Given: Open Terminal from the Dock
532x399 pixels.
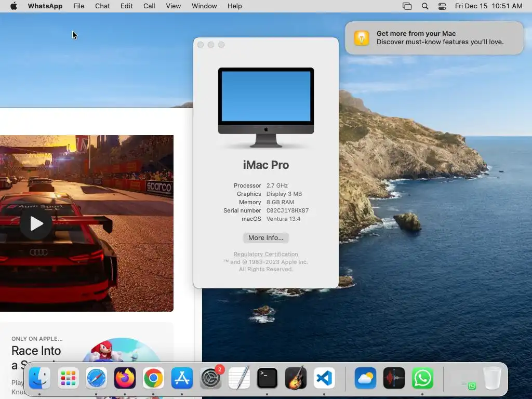Looking at the screenshot, I should click(267, 378).
